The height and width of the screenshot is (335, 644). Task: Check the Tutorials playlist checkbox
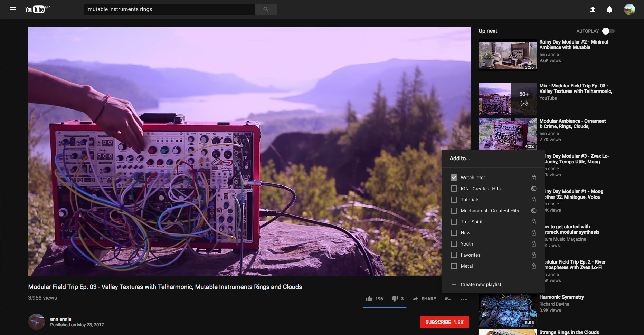[454, 200]
